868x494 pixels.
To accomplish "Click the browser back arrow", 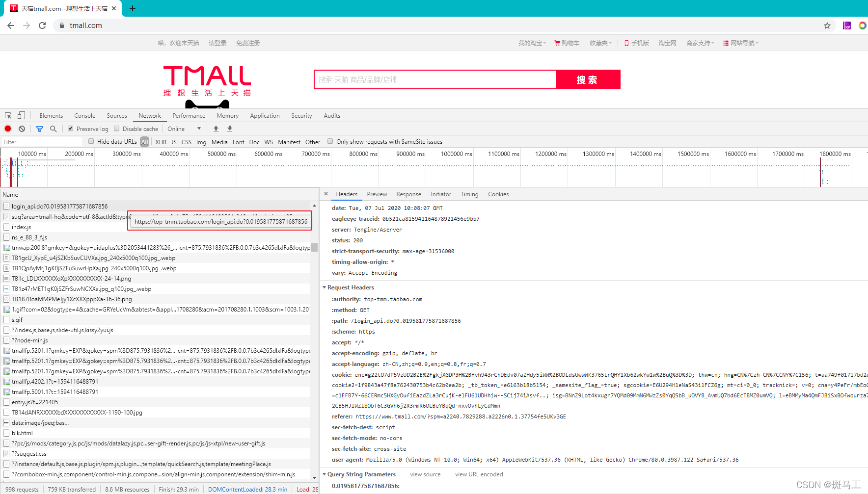I will [x=11, y=26].
